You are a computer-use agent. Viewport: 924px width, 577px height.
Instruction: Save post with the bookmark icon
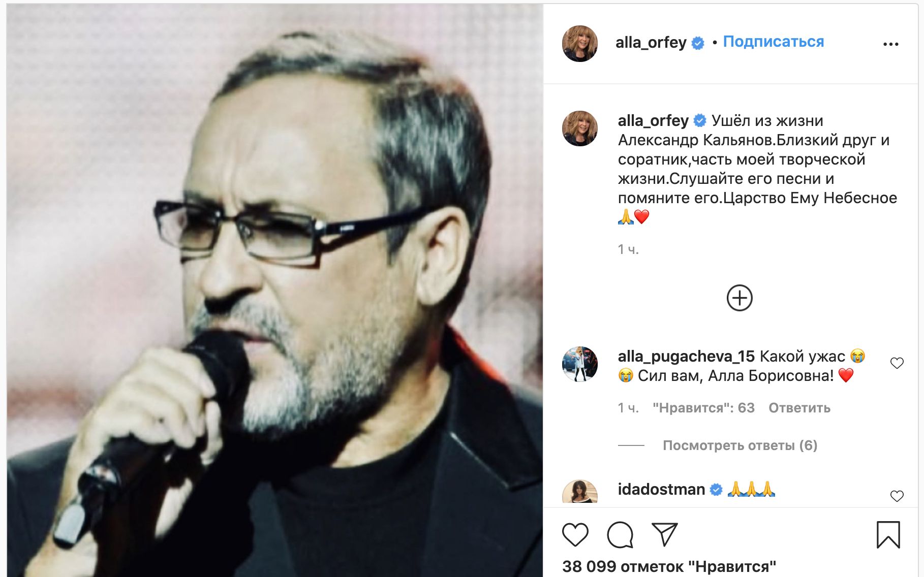pyautogui.click(x=888, y=535)
